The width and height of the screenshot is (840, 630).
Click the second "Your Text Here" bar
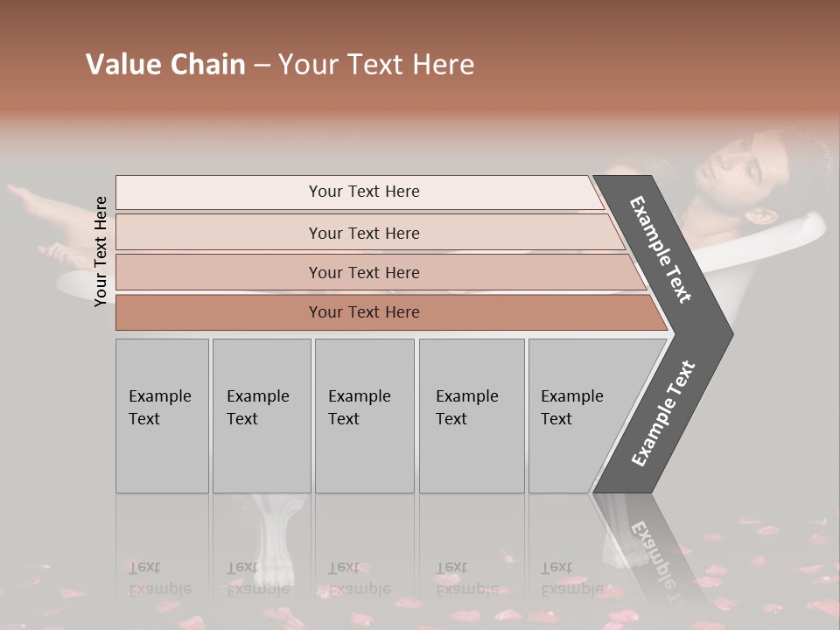click(x=363, y=233)
